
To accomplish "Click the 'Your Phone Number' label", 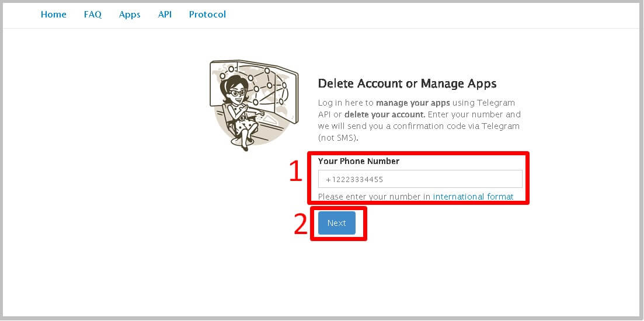I will tap(358, 161).
